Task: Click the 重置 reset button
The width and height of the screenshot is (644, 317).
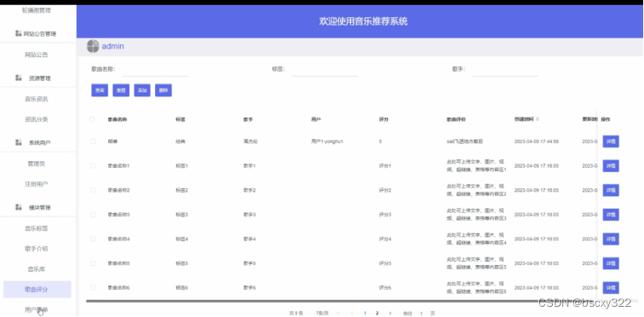Action: coord(121,90)
